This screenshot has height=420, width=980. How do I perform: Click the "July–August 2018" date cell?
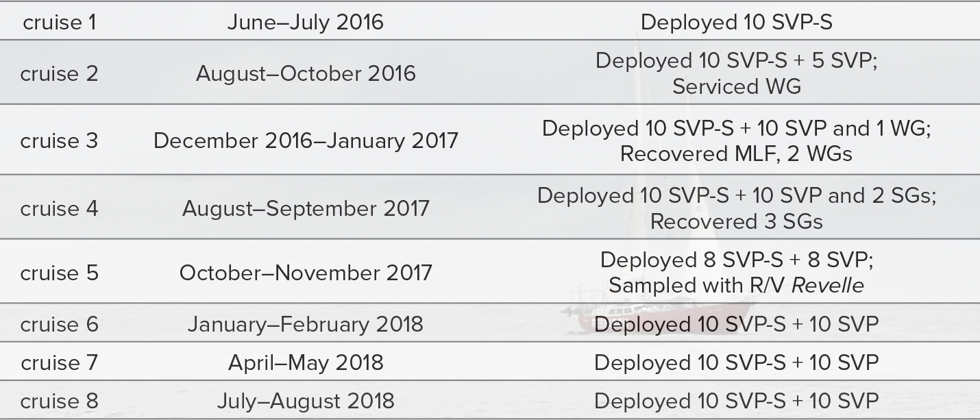coord(306,400)
